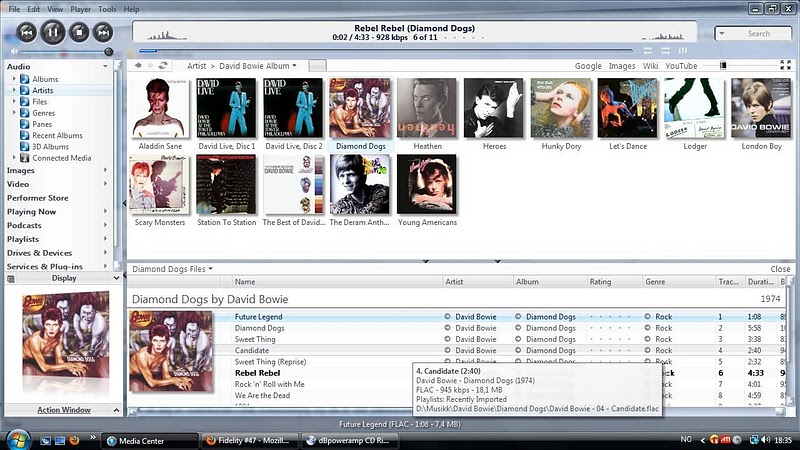Open the DSP equalizer icon
The image size is (800, 450).
683,51
